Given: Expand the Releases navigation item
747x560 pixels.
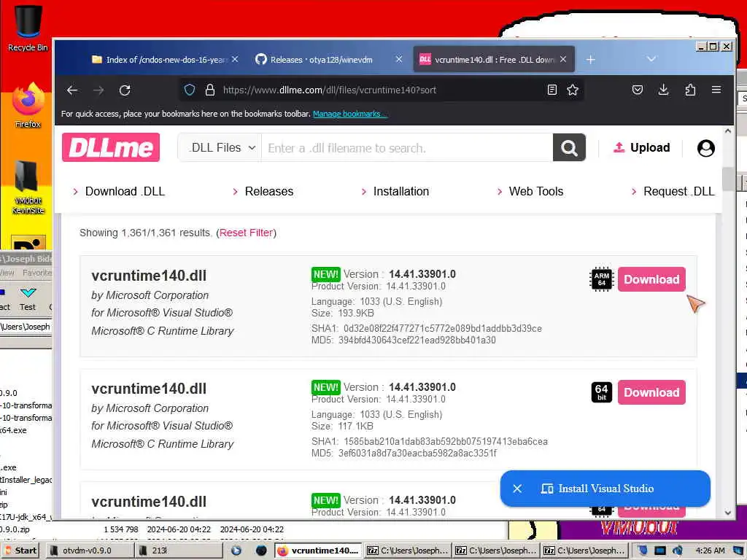Looking at the screenshot, I should (x=263, y=192).
